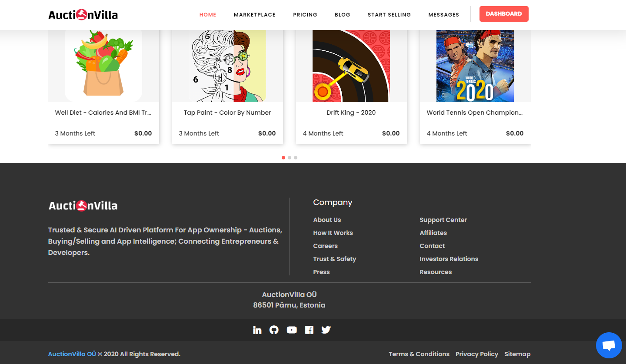Follow the About Us link

(x=327, y=220)
